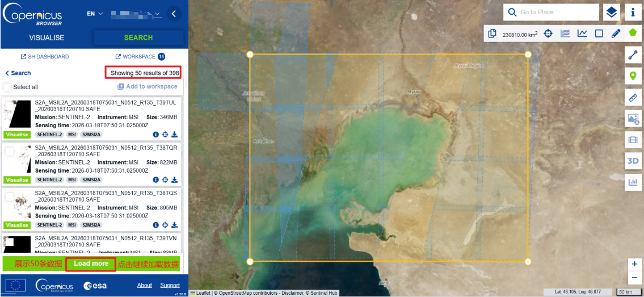
Task: Open the spectral explorer chart tool
Action: [565, 34]
